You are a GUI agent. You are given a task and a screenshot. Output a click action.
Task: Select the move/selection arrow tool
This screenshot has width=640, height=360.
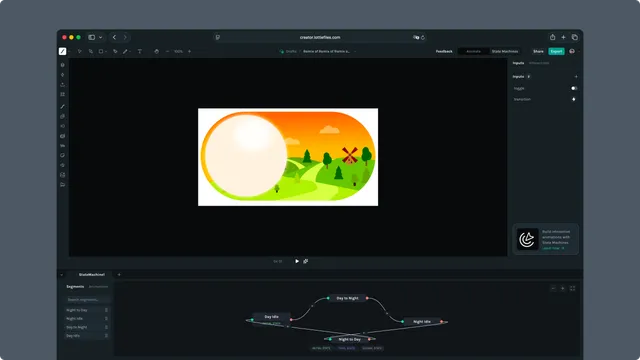[x=80, y=51]
